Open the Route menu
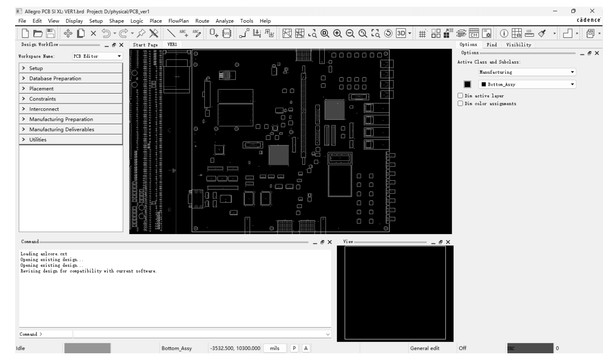This screenshot has height=364, width=610. [x=202, y=21]
